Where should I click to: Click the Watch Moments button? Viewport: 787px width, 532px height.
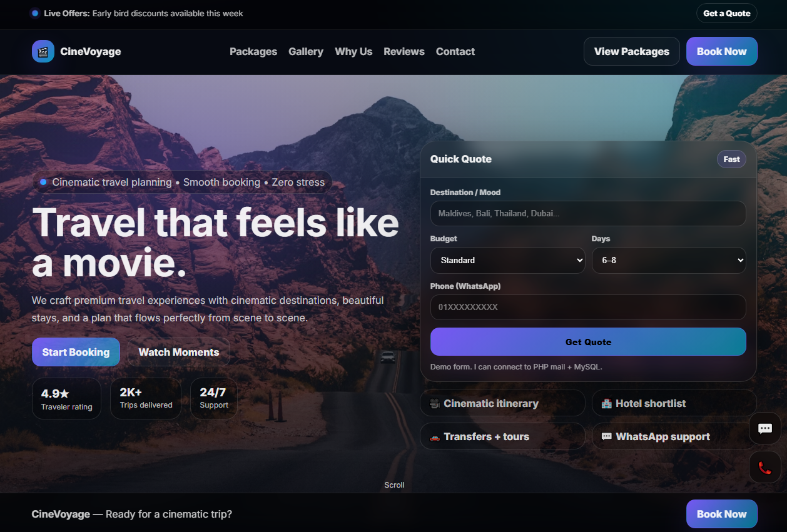[179, 352]
